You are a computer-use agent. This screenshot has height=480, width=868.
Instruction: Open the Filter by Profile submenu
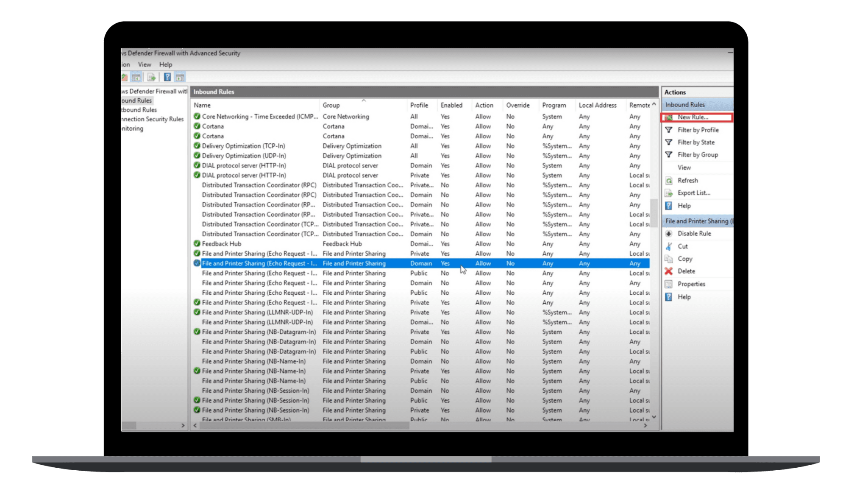tap(698, 130)
